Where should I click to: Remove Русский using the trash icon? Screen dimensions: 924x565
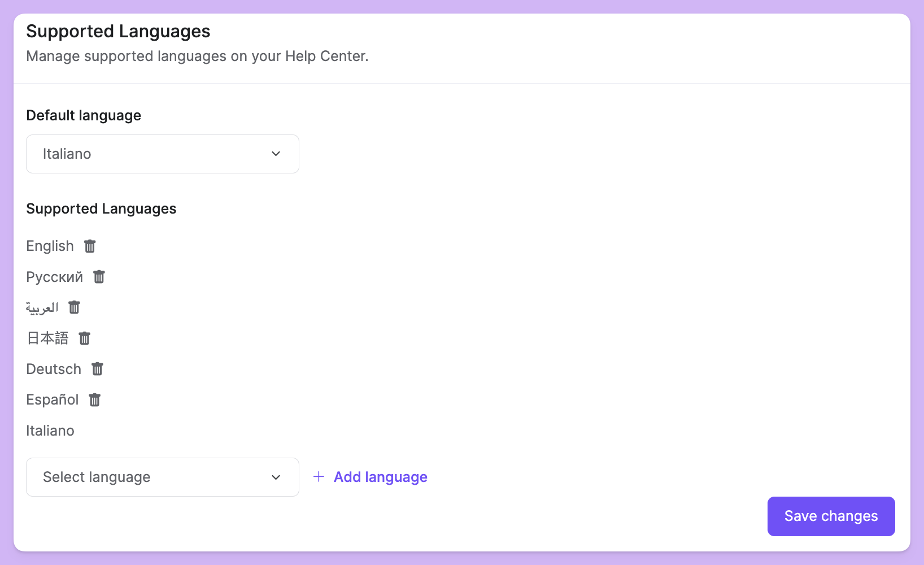click(x=99, y=277)
